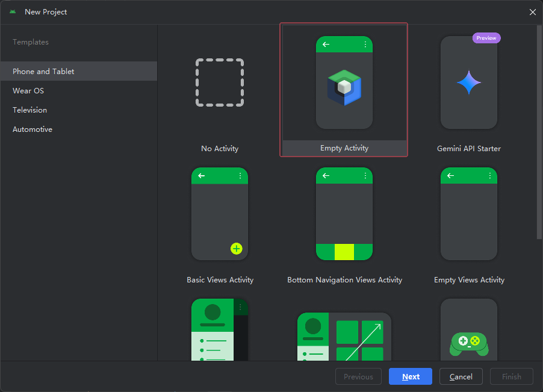Image resolution: width=543 pixels, height=392 pixels.
Task: Click the Preview badge on Gemini template
Action: point(486,37)
